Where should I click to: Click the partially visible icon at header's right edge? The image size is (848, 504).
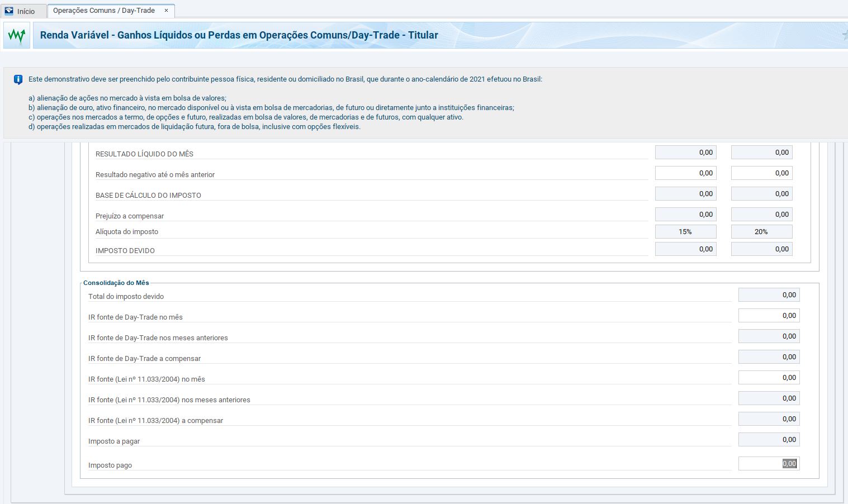click(x=844, y=35)
